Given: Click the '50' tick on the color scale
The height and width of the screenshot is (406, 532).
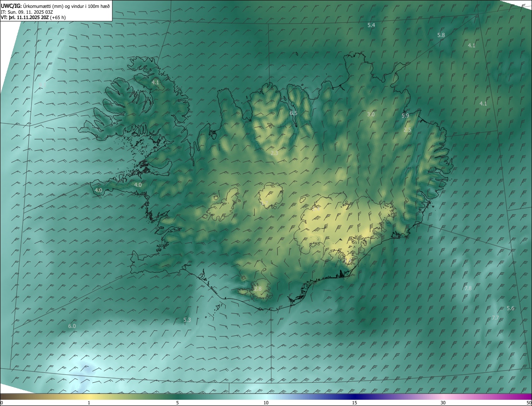Looking at the screenshot, I should 529,403.
